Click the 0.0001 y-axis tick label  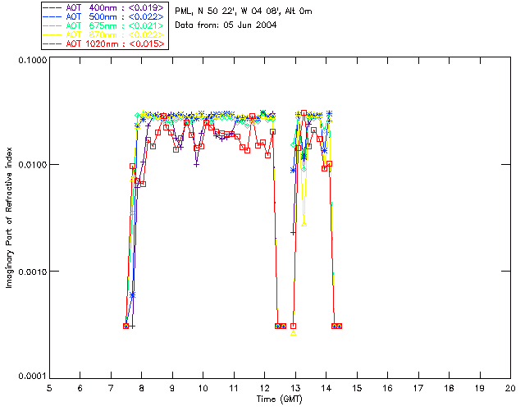(32, 377)
